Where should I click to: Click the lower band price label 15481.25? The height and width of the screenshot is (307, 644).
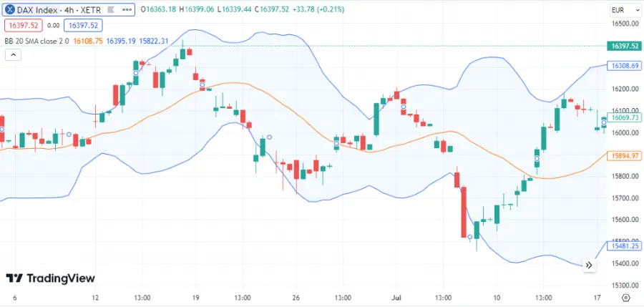click(623, 245)
